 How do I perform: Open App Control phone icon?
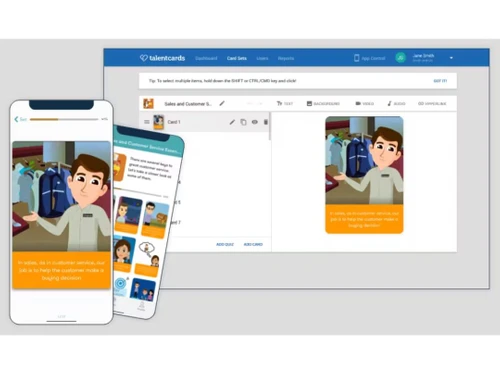[x=357, y=58]
